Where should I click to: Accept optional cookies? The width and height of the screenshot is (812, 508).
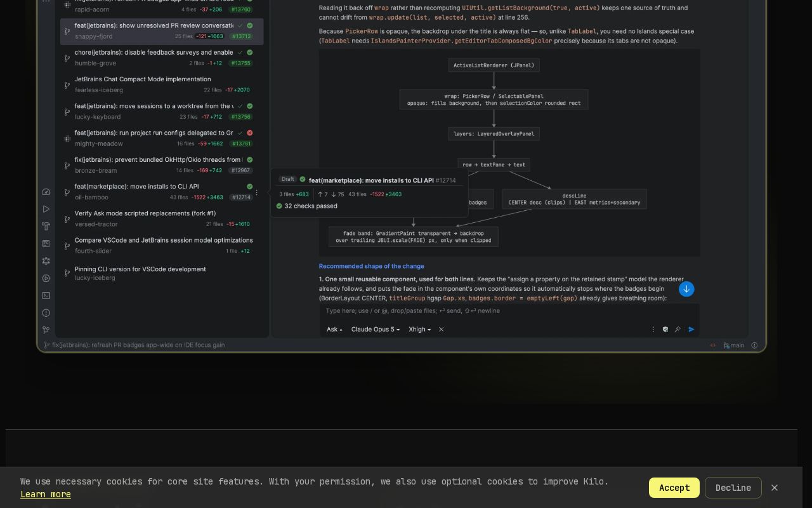pos(674,488)
